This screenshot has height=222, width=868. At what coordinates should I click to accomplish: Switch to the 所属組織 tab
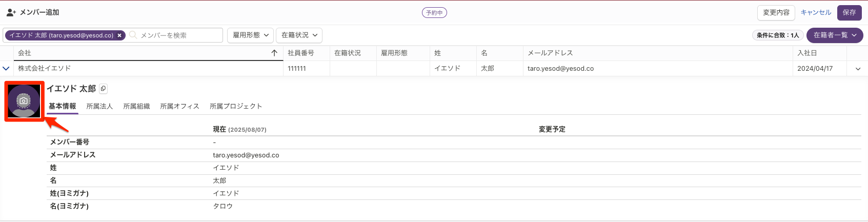136,106
